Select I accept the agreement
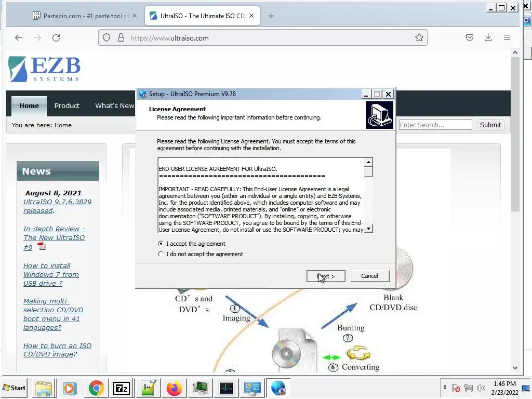The height and width of the screenshot is (399, 532). tap(192, 244)
